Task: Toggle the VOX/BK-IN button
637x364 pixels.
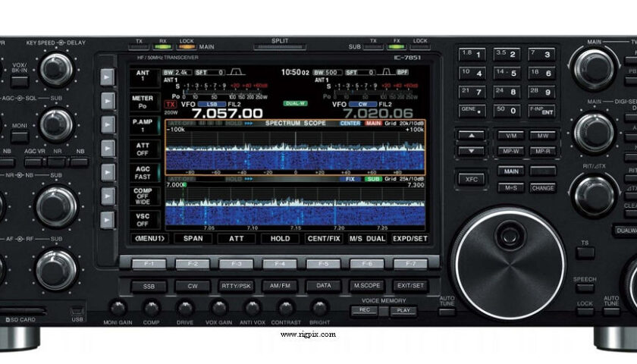Action: [18, 81]
